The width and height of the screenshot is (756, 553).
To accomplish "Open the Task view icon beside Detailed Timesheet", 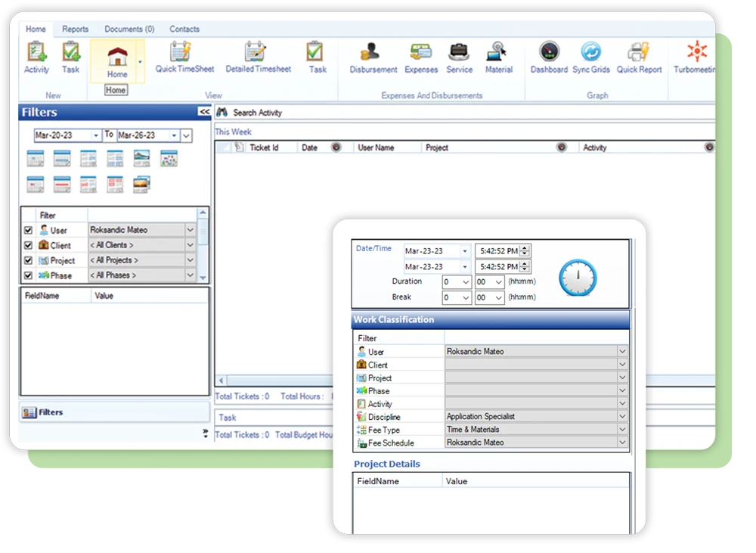I will (314, 51).
